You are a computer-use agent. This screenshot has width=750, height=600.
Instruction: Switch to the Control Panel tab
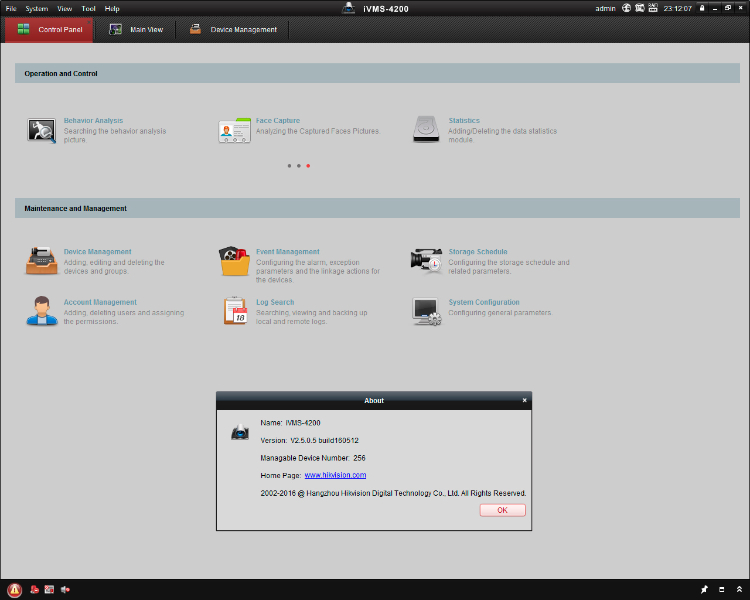(49, 30)
